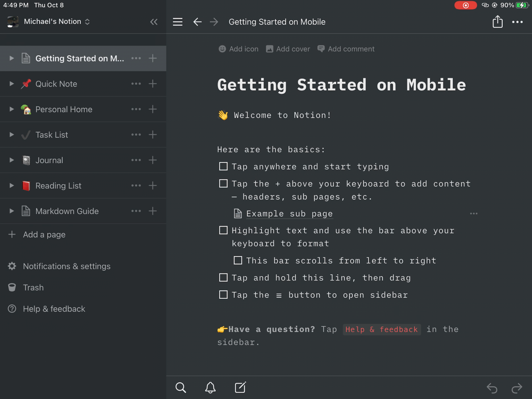Screen dimensions: 532x399
Task: Expand the Personal Home page tree
Action: pos(11,109)
